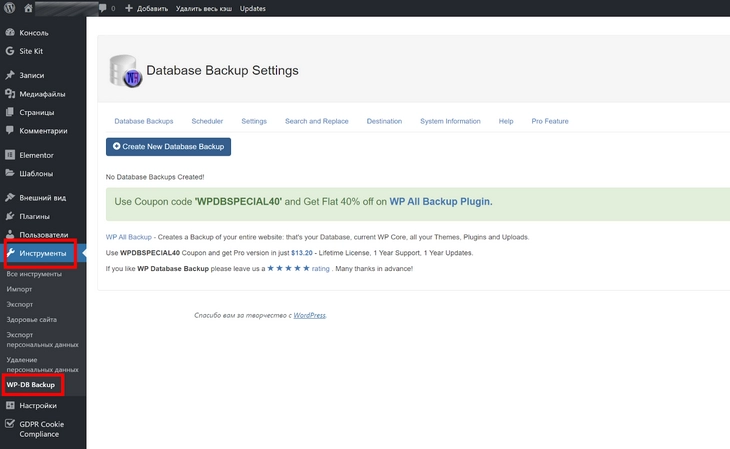The height and width of the screenshot is (449, 730).
Task: Click the Elementor icon in sidebar
Action: click(10, 155)
